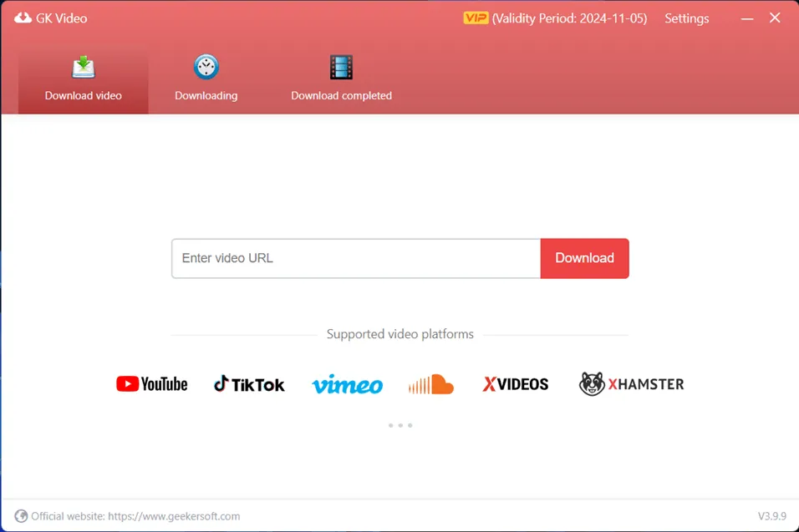Click the yellow VIP badge

pyautogui.click(x=474, y=17)
